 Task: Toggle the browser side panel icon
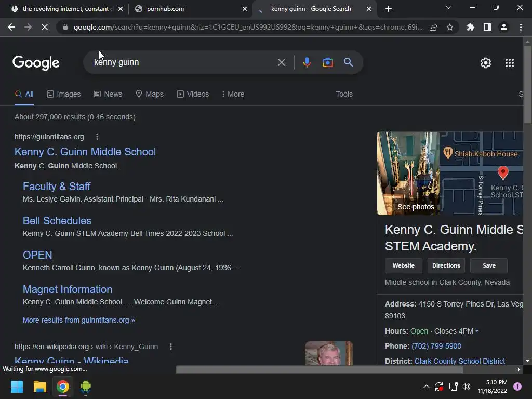(x=487, y=27)
